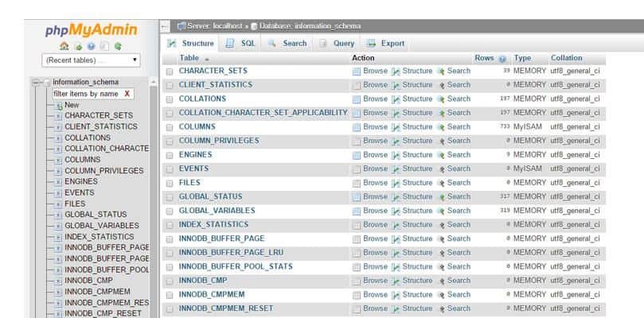644x318 pixels.
Task: Open the Recent tables dropdown
Action: tap(91, 60)
